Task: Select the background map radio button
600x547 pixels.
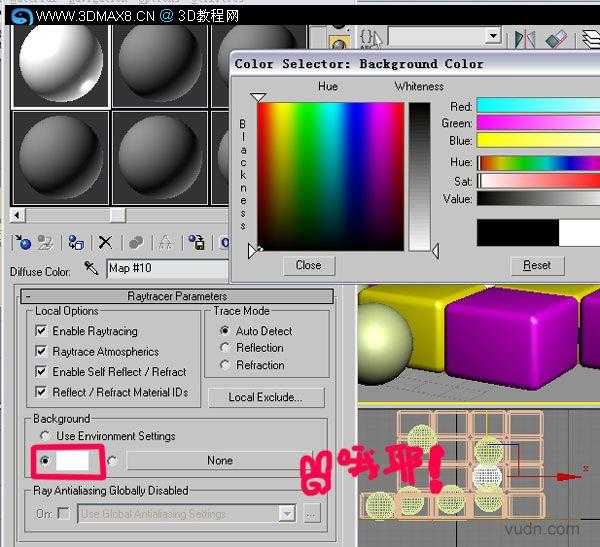Action: [112, 460]
